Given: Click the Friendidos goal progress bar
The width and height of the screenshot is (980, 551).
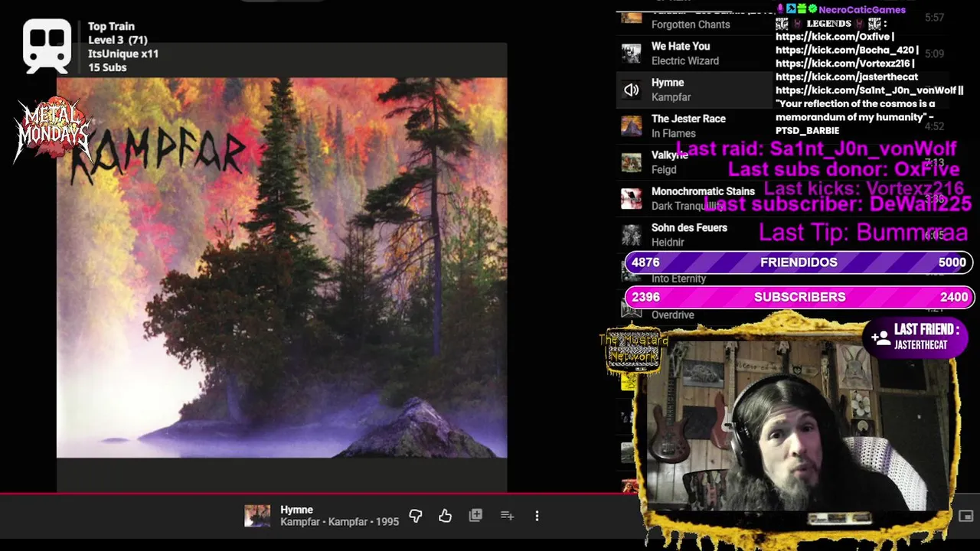Looking at the screenshot, I should (799, 262).
